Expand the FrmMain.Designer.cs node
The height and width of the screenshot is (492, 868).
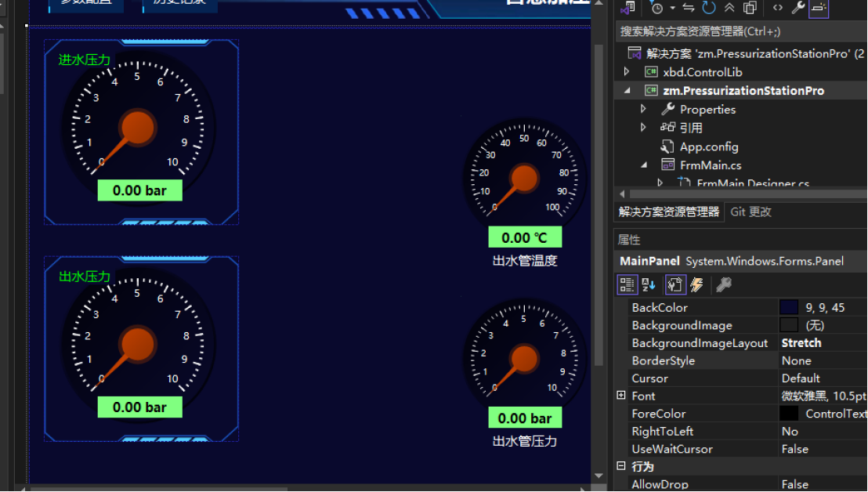[x=660, y=183]
